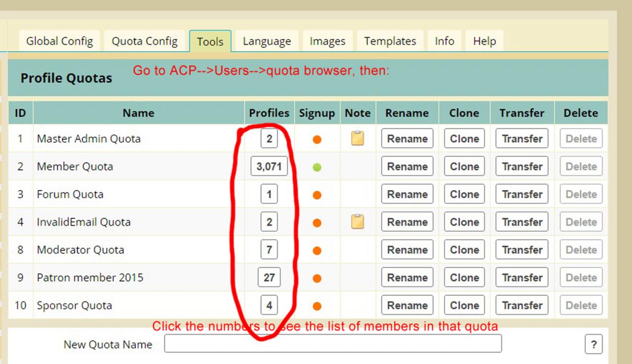Transfer the Sponsor Quota members
Image resolution: width=632 pixels, height=364 pixels.
(x=522, y=305)
